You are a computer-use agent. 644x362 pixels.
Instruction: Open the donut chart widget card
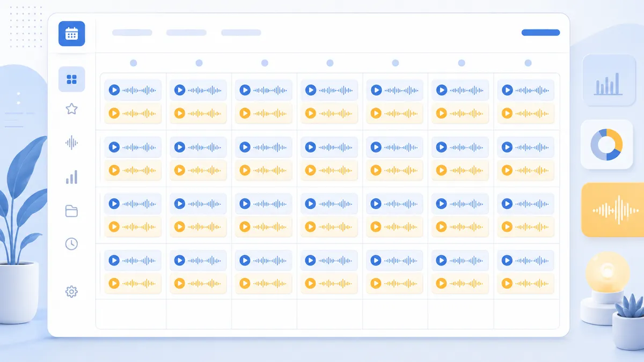(x=607, y=145)
